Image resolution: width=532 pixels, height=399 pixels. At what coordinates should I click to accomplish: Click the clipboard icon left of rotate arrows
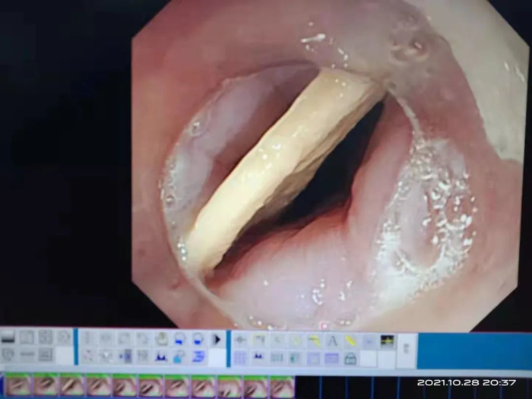[161, 339]
